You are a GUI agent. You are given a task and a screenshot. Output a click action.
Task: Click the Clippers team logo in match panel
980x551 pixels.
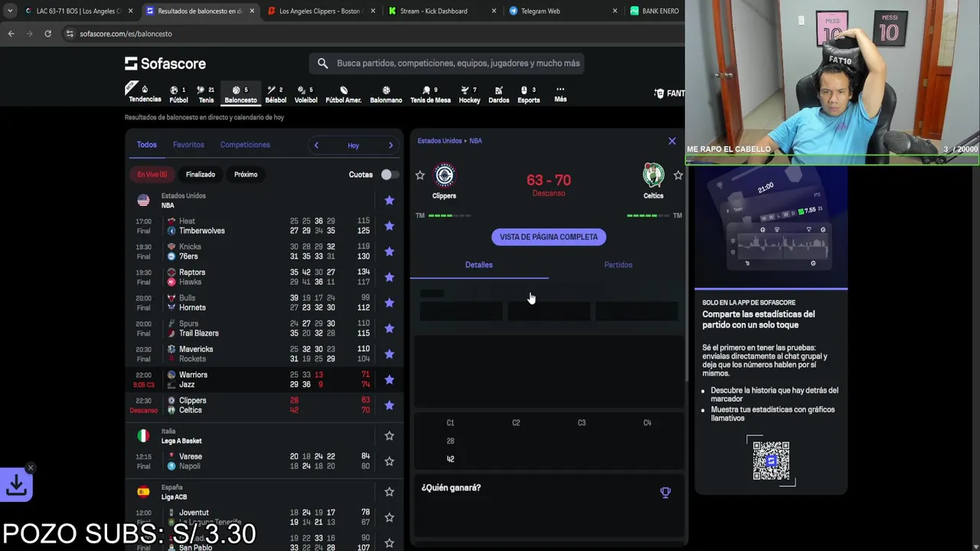pyautogui.click(x=444, y=176)
